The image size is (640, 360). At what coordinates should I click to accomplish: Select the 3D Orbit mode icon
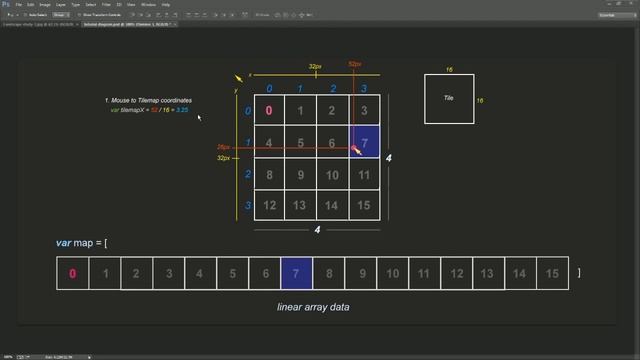pos(278,15)
